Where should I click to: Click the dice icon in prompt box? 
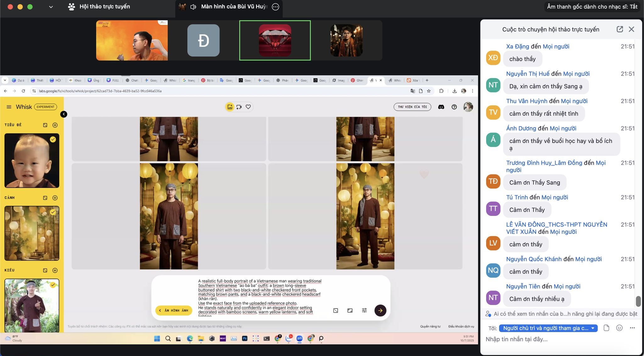click(336, 310)
